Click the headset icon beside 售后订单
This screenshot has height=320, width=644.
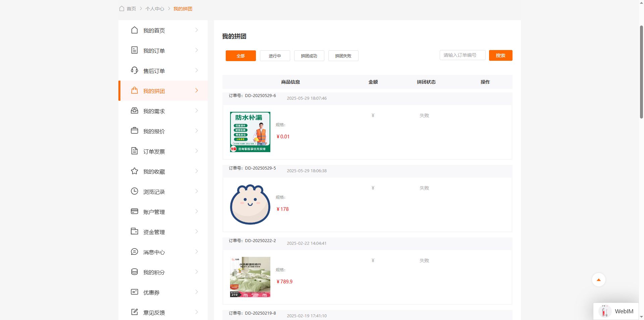click(x=134, y=71)
